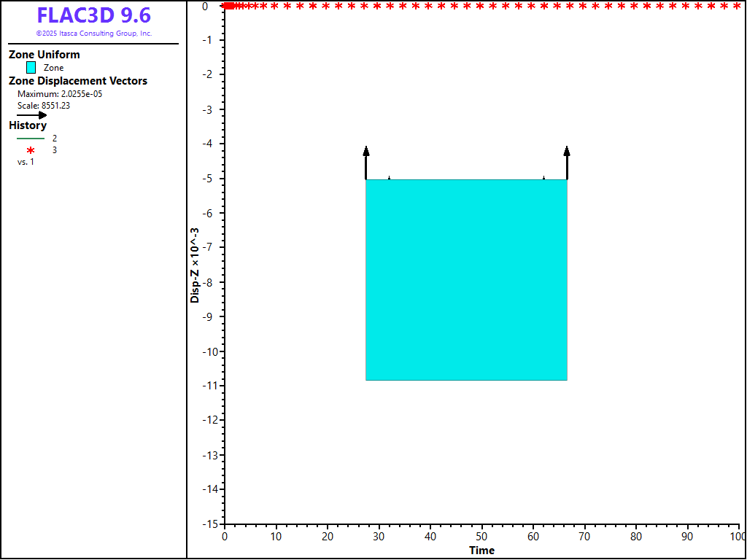Click the black scale arrow in legend
Screen dimensions: 747x560
point(32,115)
